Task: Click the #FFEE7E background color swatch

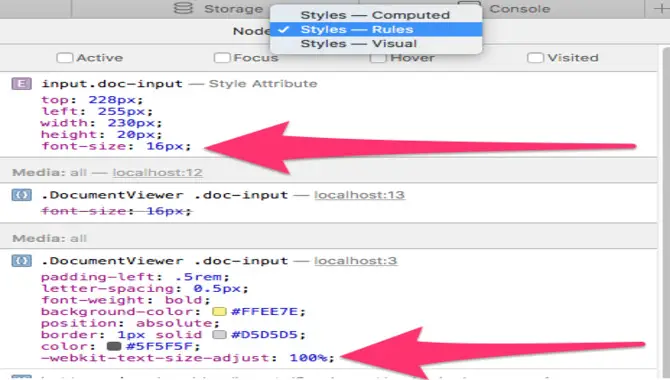Action: 219,311
